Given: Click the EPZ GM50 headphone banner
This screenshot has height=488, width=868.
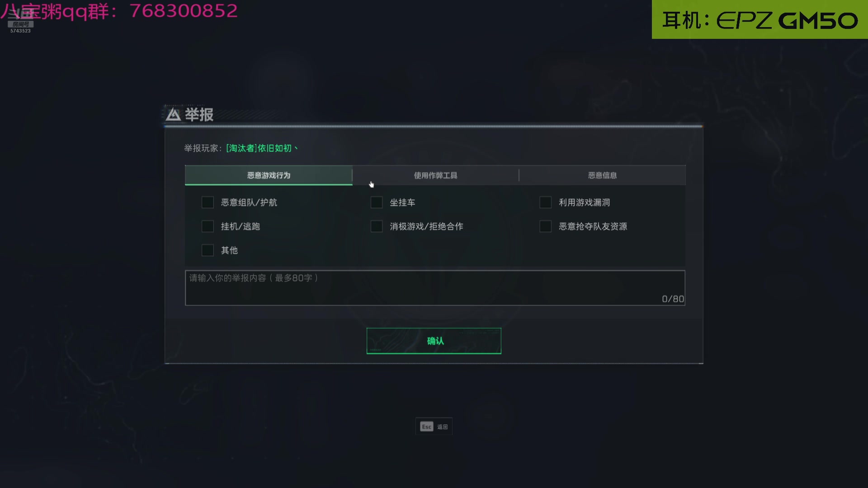Looking at the screenshot, I should 760,19.
